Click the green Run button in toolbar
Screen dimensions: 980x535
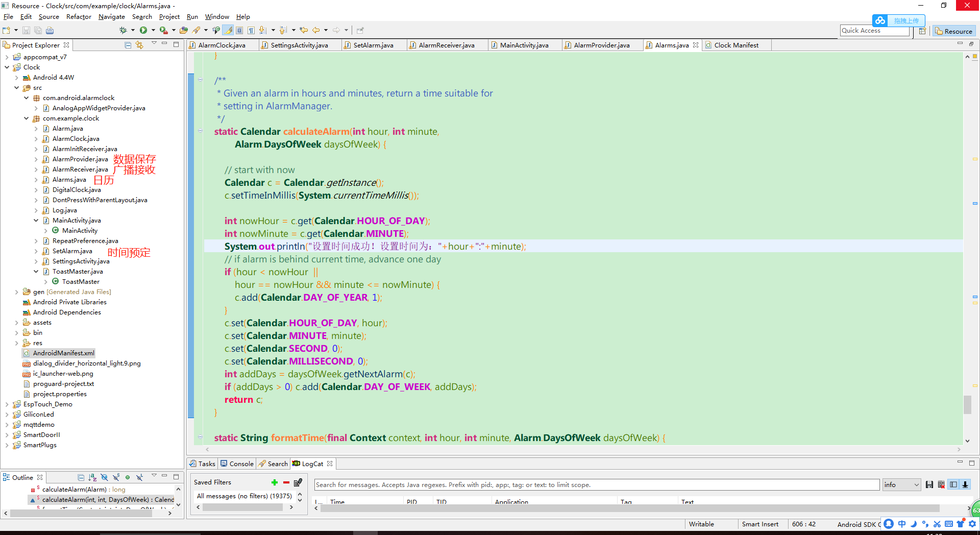(143, 30)
